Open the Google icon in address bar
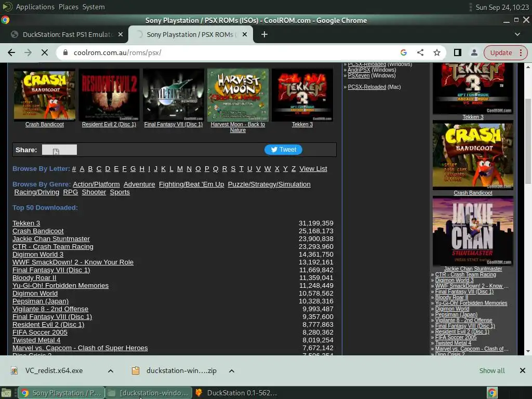The height and width of the screenshot is (399, 532). [x=403, y=52]
